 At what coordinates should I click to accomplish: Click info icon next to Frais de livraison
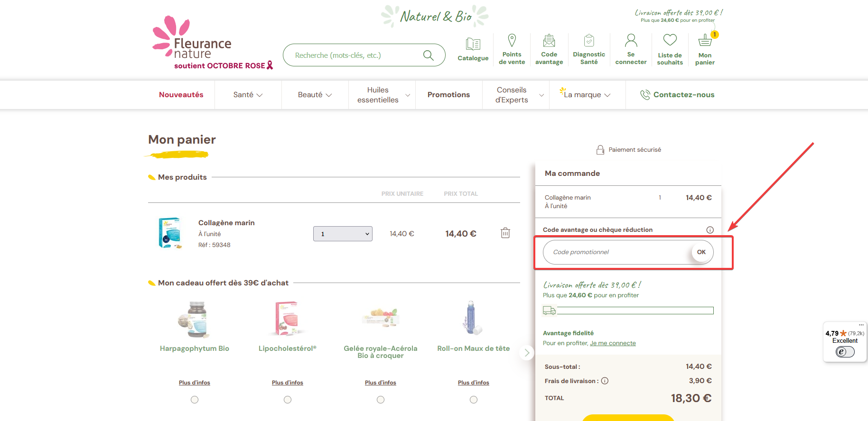click(605, 381)
